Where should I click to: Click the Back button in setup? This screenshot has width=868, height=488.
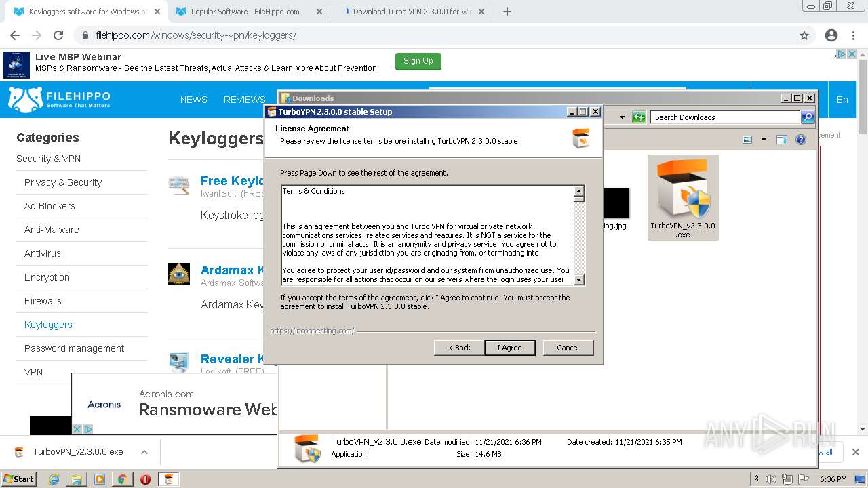tap(459, 348)
